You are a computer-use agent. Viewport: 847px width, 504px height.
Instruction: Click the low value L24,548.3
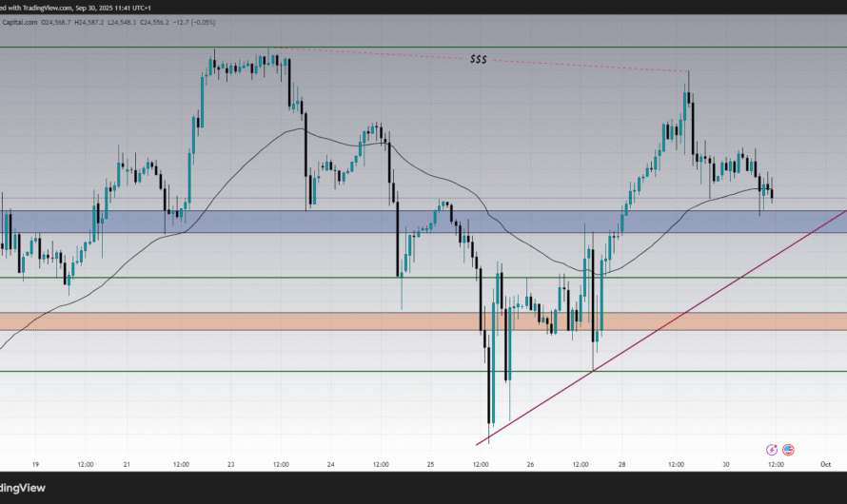122,22
